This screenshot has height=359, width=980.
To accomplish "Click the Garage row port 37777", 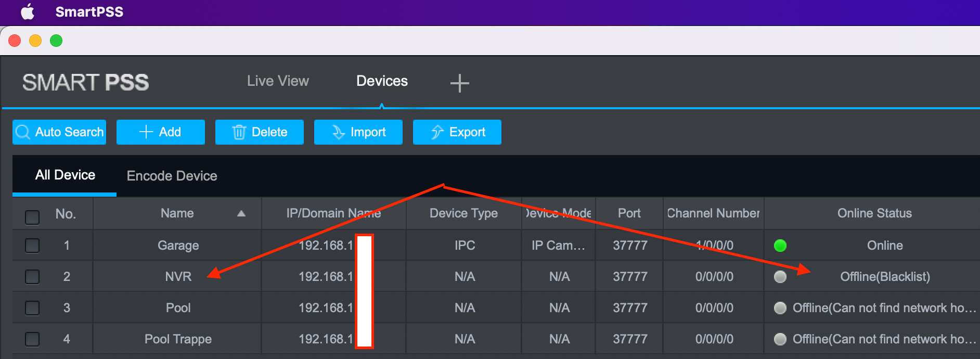I will pos(630,245).
